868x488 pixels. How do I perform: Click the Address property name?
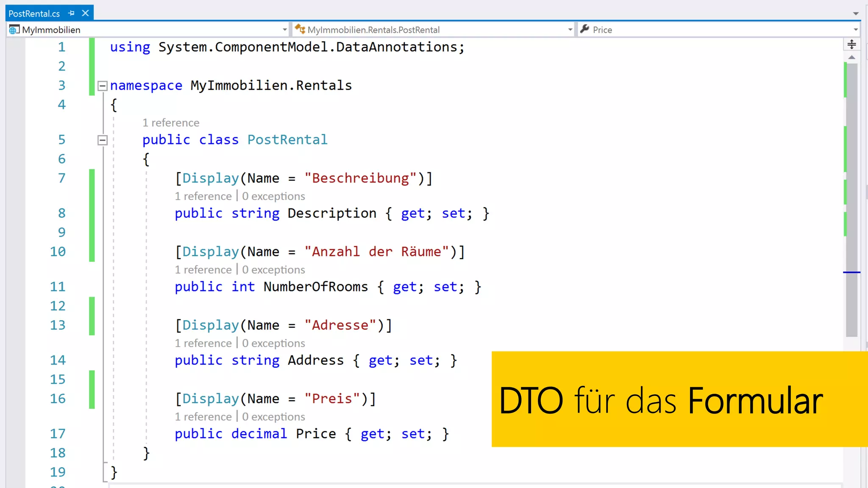pyautogui.click(x=316, y=360)
